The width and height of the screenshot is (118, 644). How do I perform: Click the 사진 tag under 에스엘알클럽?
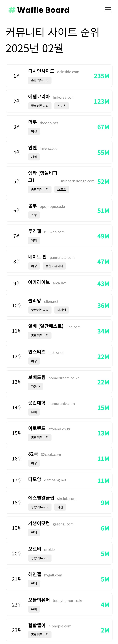(x=60, y=507)
